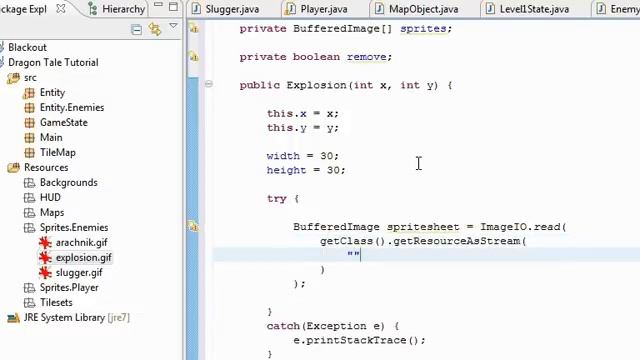Click the 'width = 30;' line
The height and width of the screenshot is (360, 640).
(303, 156)
